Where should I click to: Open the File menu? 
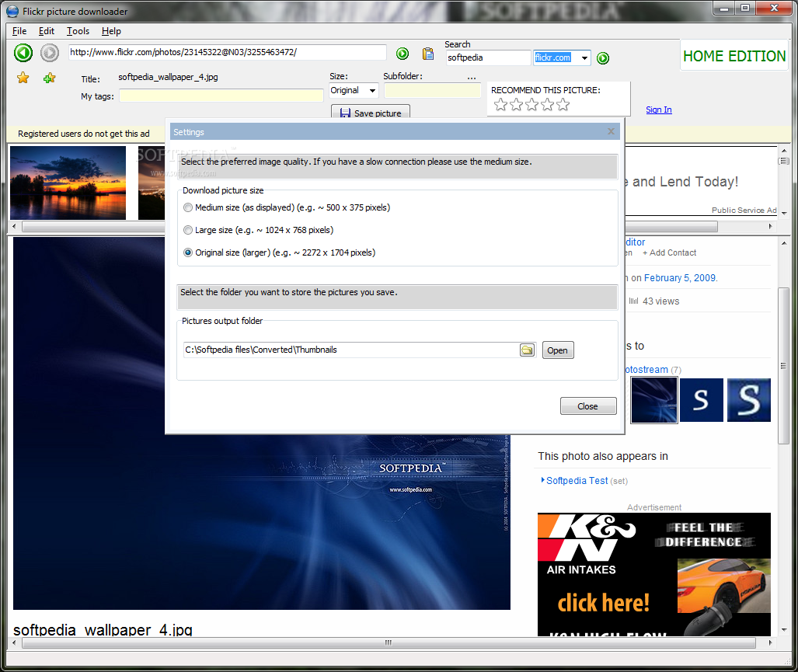(19, 31)
